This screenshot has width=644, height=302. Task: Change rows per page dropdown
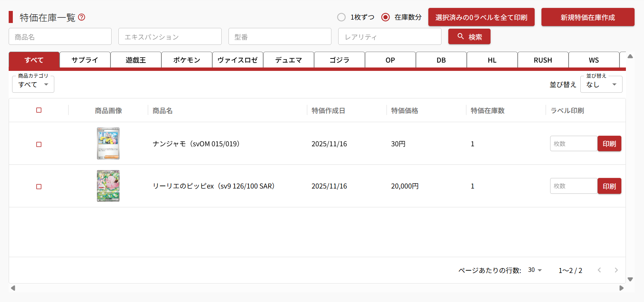[x=535, y=270]
